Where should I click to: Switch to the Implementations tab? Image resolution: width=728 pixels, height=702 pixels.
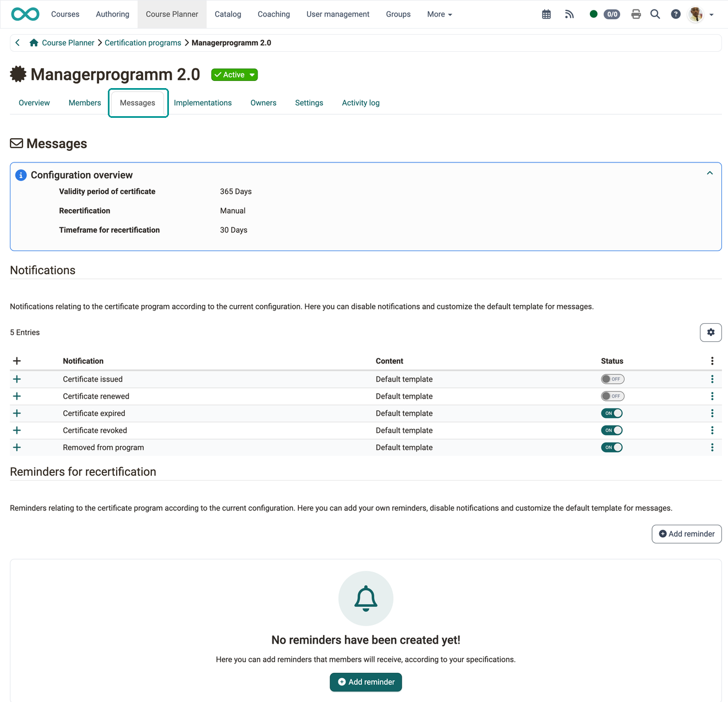click(x=202, y=103)
